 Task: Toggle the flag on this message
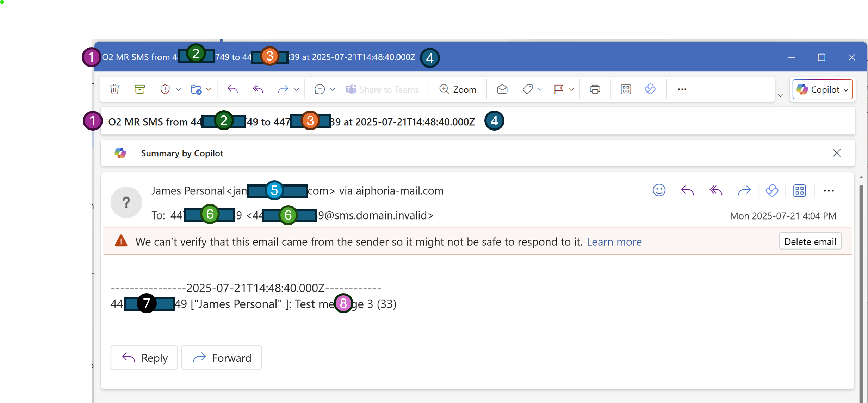(x=559, y=89)
